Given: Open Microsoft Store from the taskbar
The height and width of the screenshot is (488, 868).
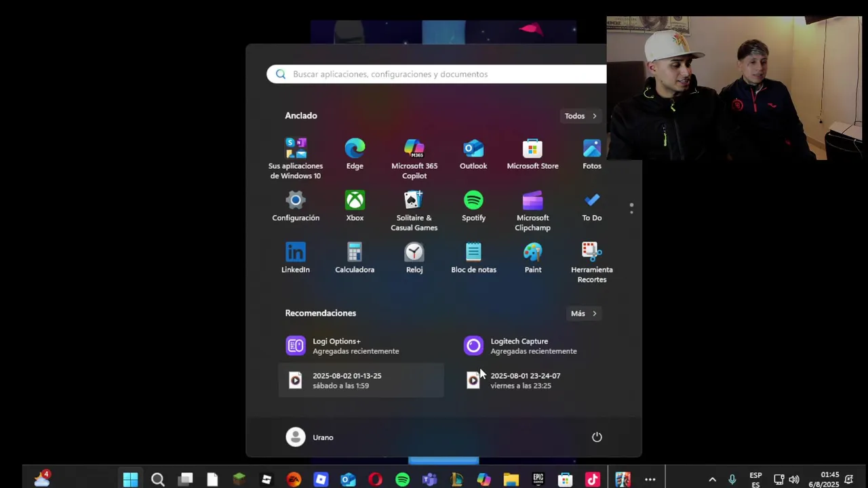Looking at the screenshot, I should (565, 480).
